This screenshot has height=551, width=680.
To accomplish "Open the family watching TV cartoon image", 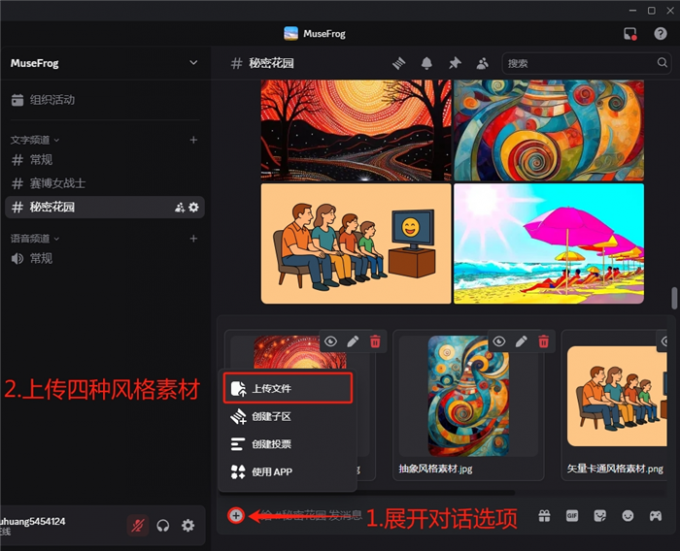I will click(356, 244).
